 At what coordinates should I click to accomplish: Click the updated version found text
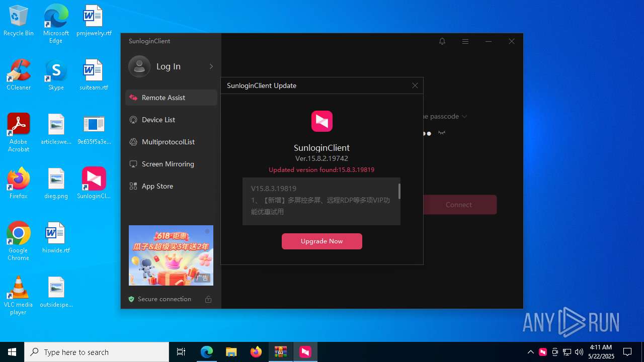(321, 170)
